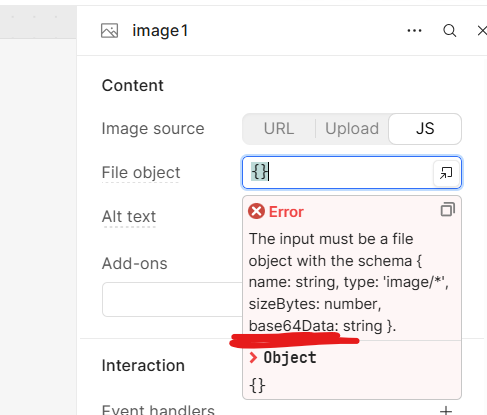The image size is (487, 415).
Task: Close the image1 inspector panel
Action: click(482, 31)
